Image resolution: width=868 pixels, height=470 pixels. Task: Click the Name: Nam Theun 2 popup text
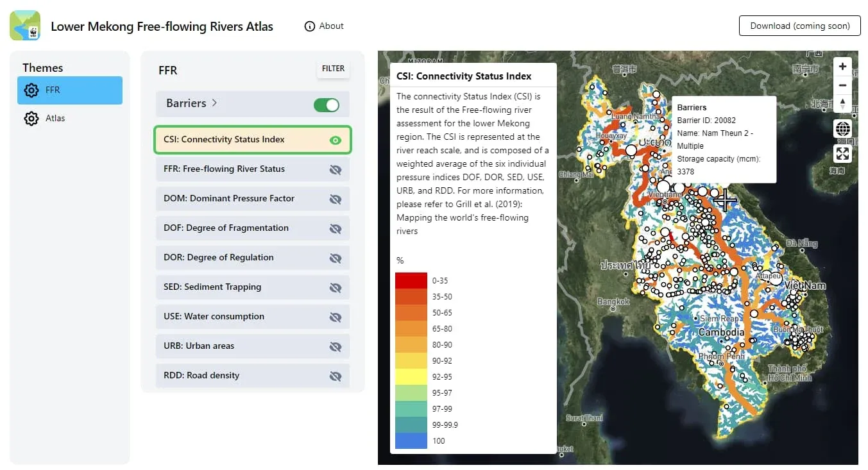coord(715,140)
